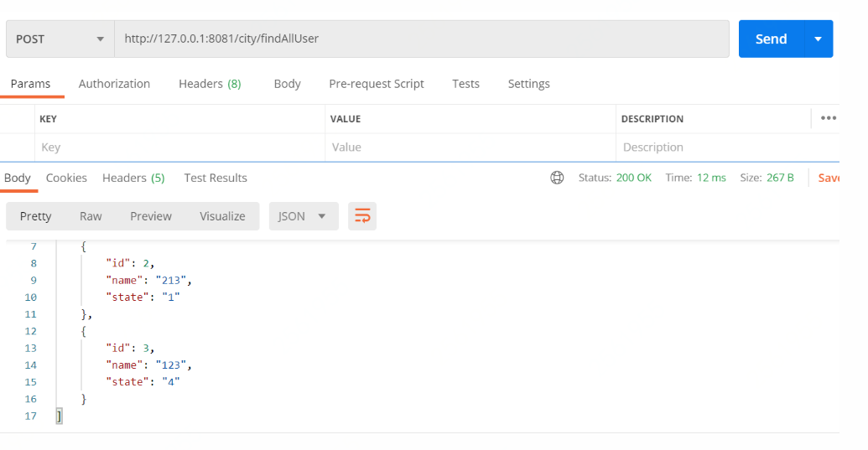Switch to the Params tab
Viewport: 868px width, 450px height.
tap(30, 84)
